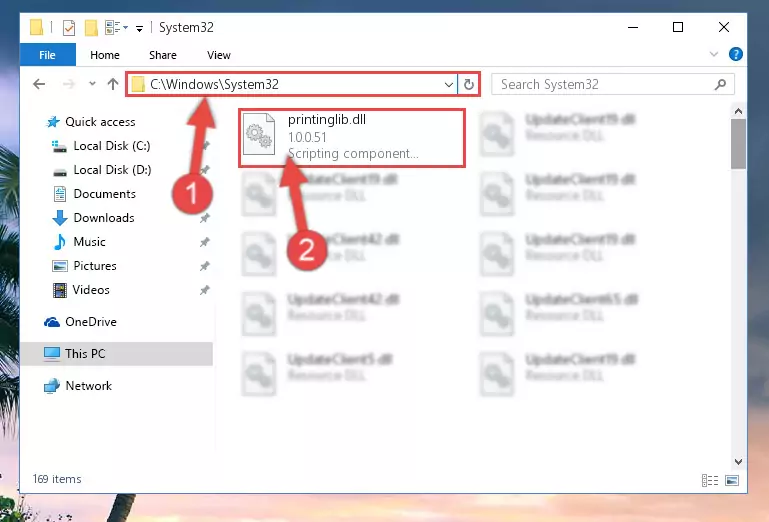Viewport: 769px width, 522px height.
Task: Open recent locations dropdown arrow
Action: [x=92, y=84]
